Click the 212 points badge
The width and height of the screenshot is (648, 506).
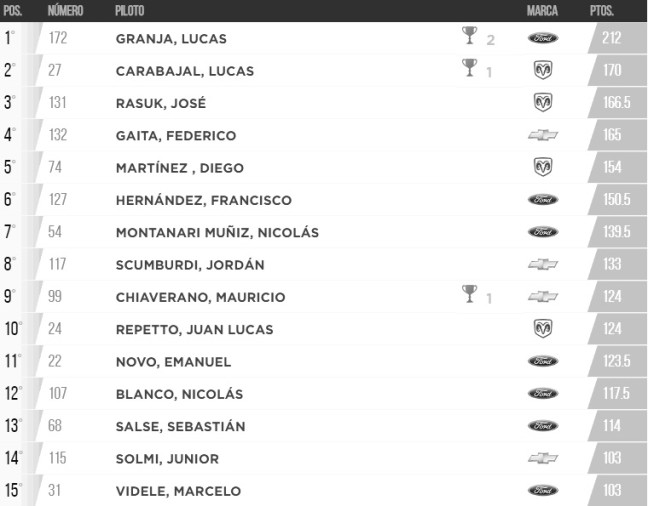coord(612,38)
